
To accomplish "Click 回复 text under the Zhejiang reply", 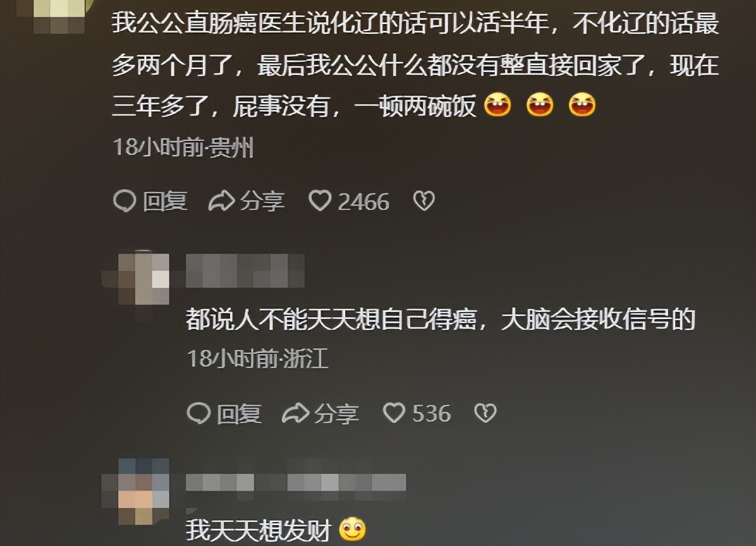I will pyautogui.click(x=239, y=414).
